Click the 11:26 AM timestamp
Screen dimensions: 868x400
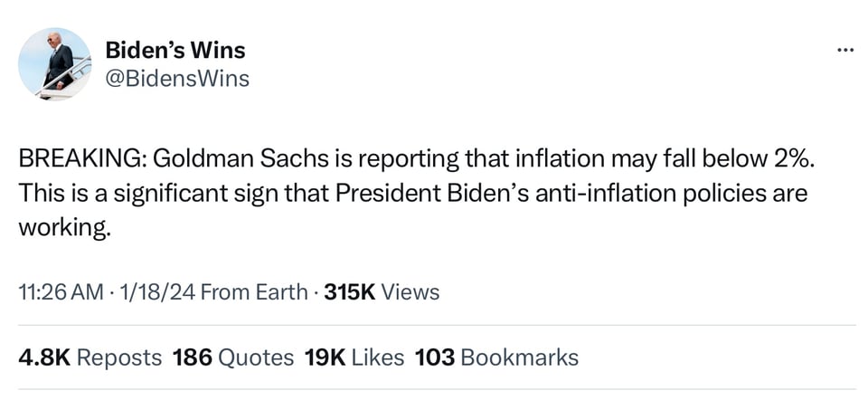60,292
